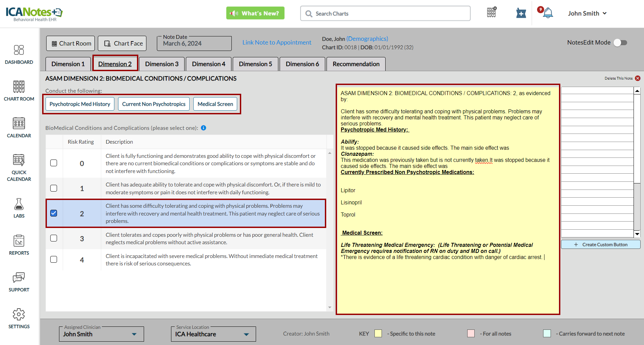Click the Medical Screen button
This screenshot has width=644, height=345.
(x=215, y=104)
